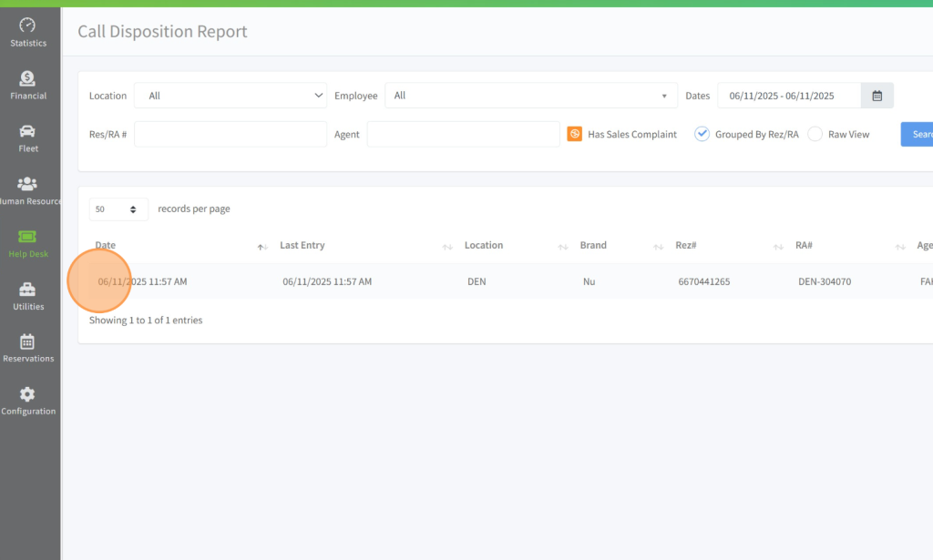Click the Res/RA # input field
The height and width of the screenshot is (560, 933).
(x=230, y=134)
